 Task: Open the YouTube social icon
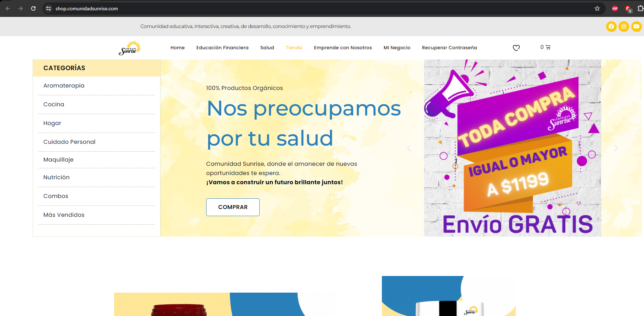[636, 27]
